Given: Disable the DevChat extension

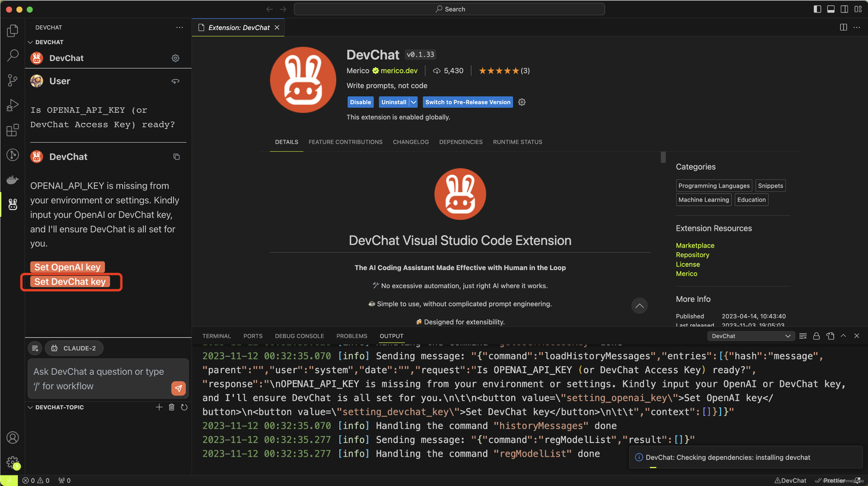Looking at the screenshot, I should 360,102.
